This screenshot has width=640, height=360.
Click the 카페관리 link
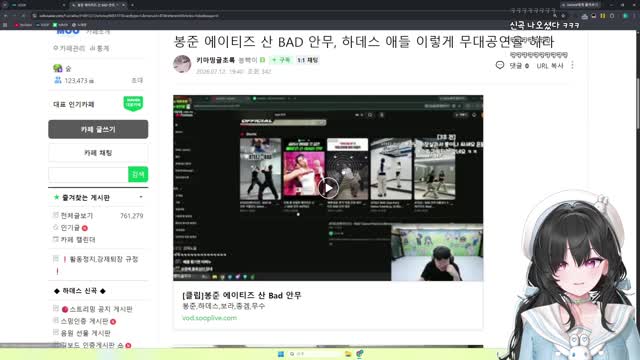tap(72, 48)
